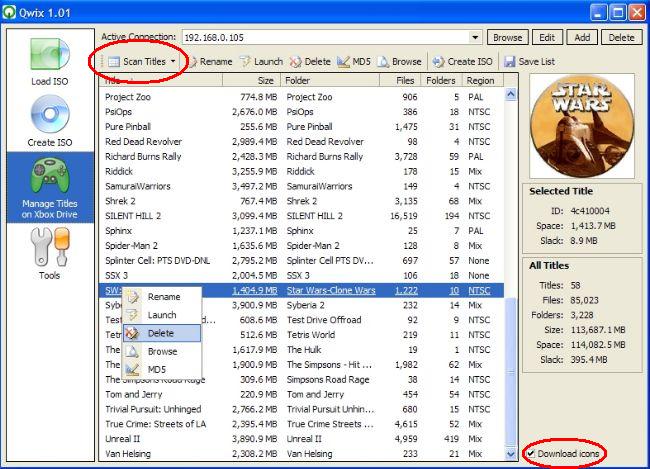Click the Tetris World folder cell

pos(311,335)
